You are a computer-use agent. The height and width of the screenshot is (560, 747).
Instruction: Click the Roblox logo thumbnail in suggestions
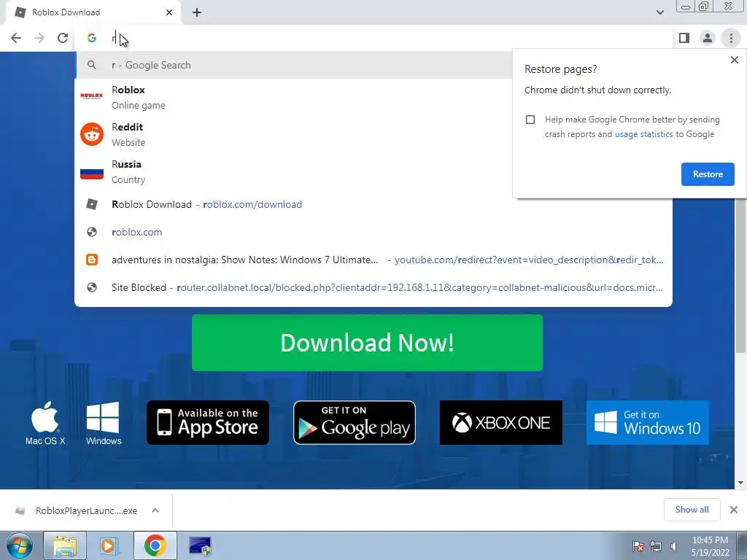tap(91, 96)
